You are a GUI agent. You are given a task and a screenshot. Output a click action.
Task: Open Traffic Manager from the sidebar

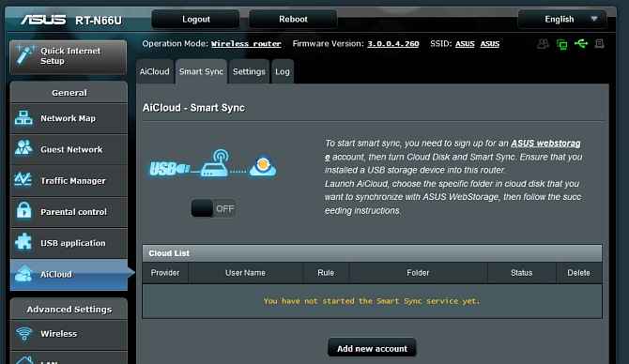pyautogui.click(x=69, y=180)
